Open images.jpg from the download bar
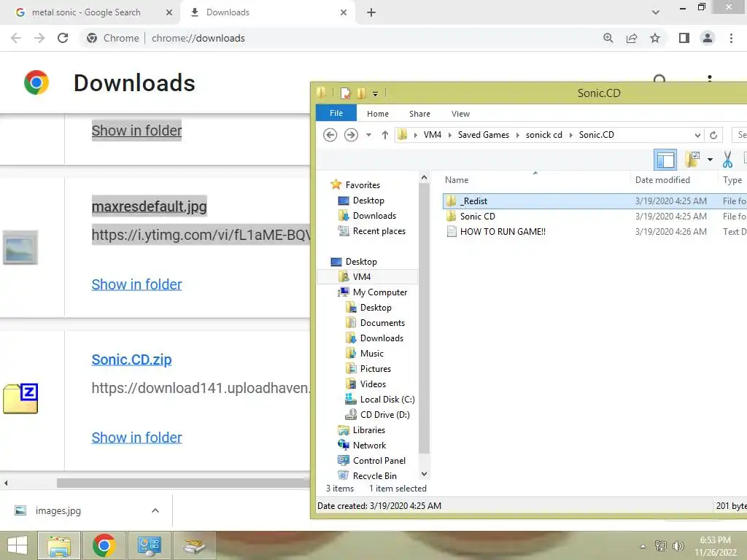The width and height of the screenshot is (747, 560). 58,510
